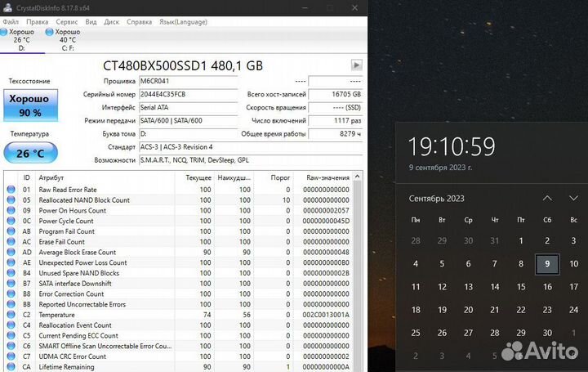Viewport: 588px width, 372px height.
Task: Open the Язык(Language) menu
Action: point(183,22)
